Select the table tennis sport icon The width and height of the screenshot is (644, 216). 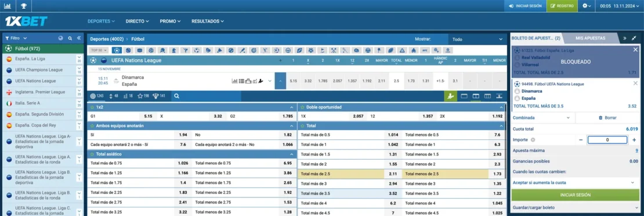click(x=162, y=50)
